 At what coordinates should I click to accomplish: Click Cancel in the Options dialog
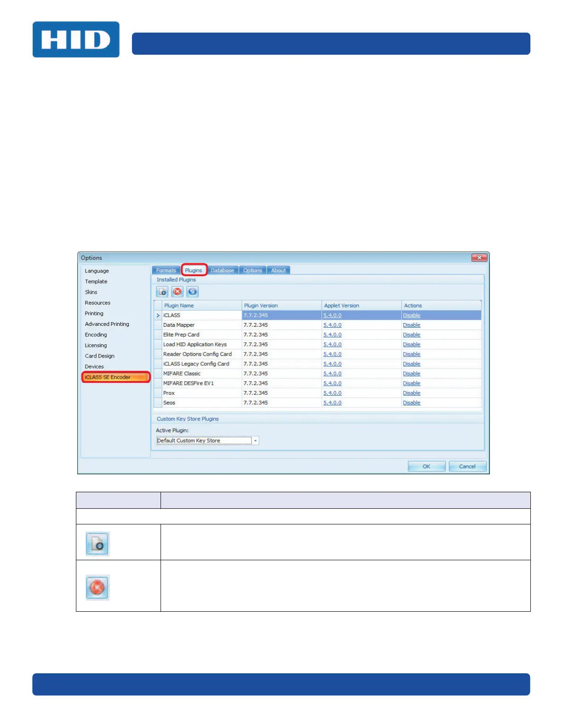[x=467, y=466]
